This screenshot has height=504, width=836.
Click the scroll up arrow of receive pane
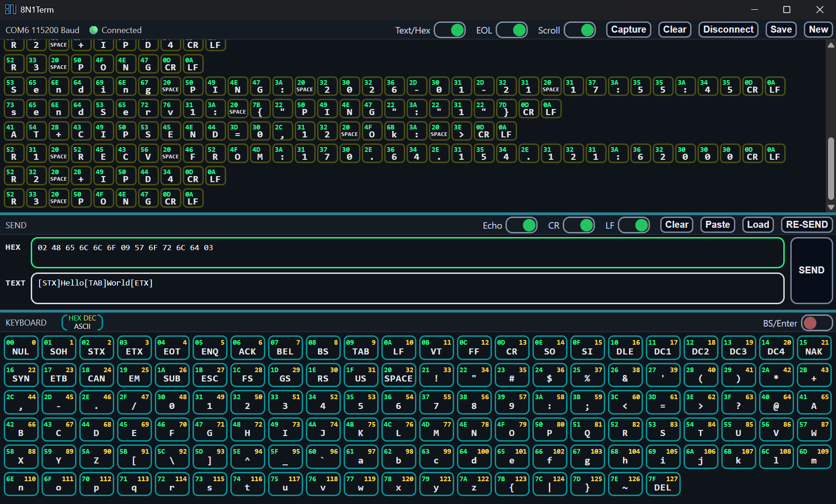click(831, 45)
